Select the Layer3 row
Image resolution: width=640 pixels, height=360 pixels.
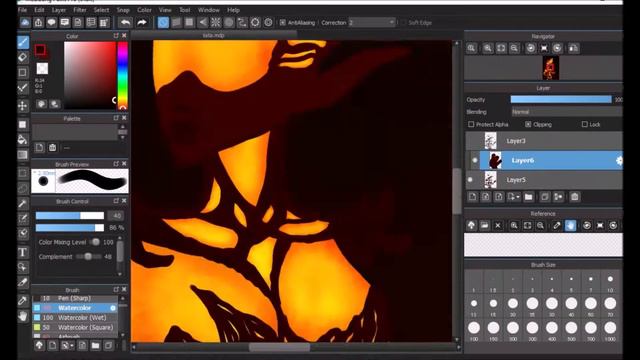(x=544, y=141)
